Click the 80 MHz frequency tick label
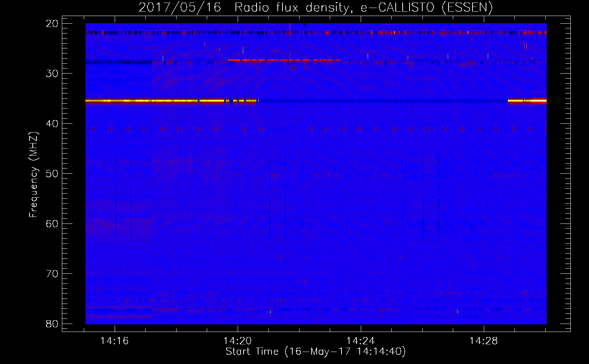This screenshot has height=364, width=589. (52, 324)
